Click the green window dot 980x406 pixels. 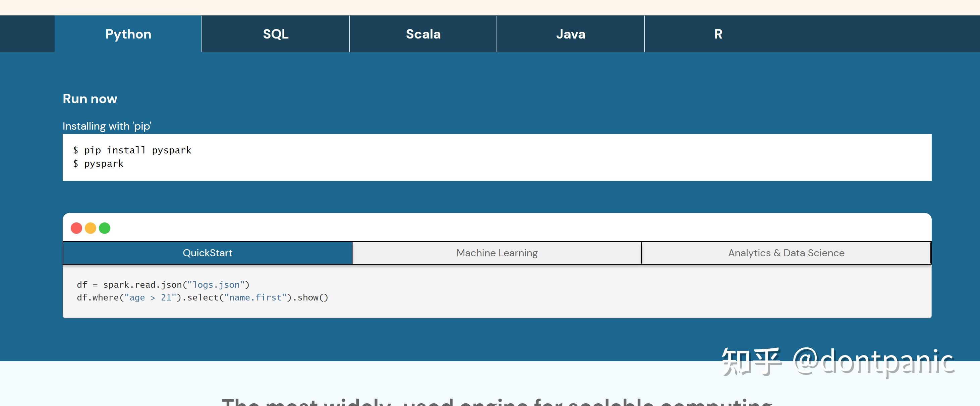(x=105, y=228)
